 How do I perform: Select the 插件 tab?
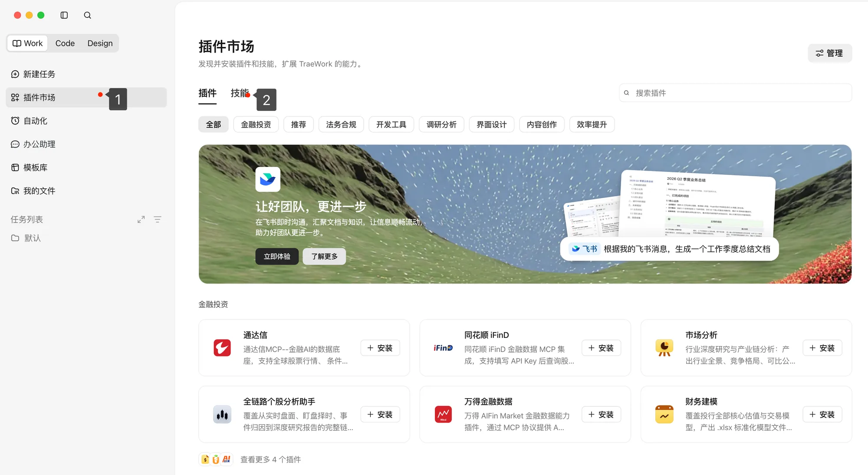pyautogui.click(x=207, y=93)
